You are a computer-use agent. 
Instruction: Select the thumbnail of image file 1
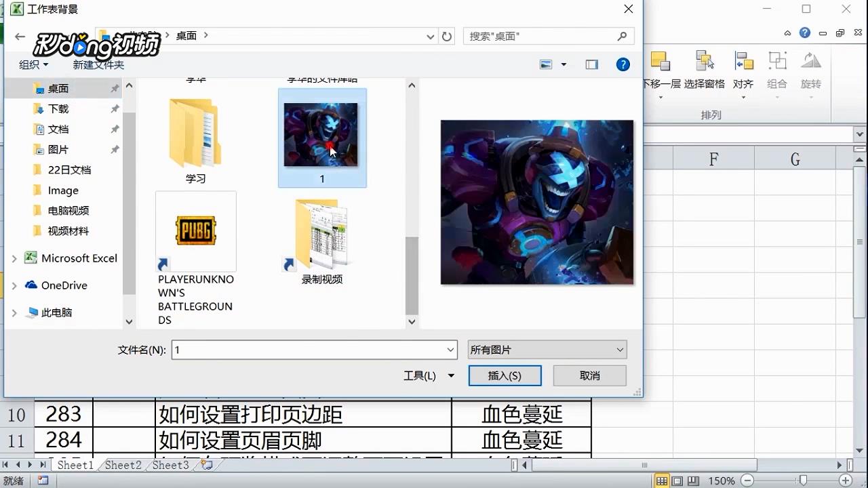click(x=321, y=134)
